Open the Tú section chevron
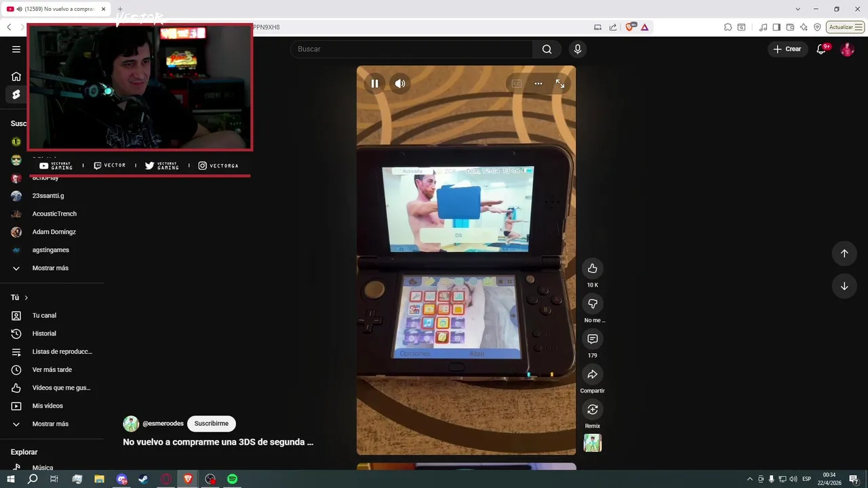The height and width of the screenshot is (488, 868). click(26, 298)
